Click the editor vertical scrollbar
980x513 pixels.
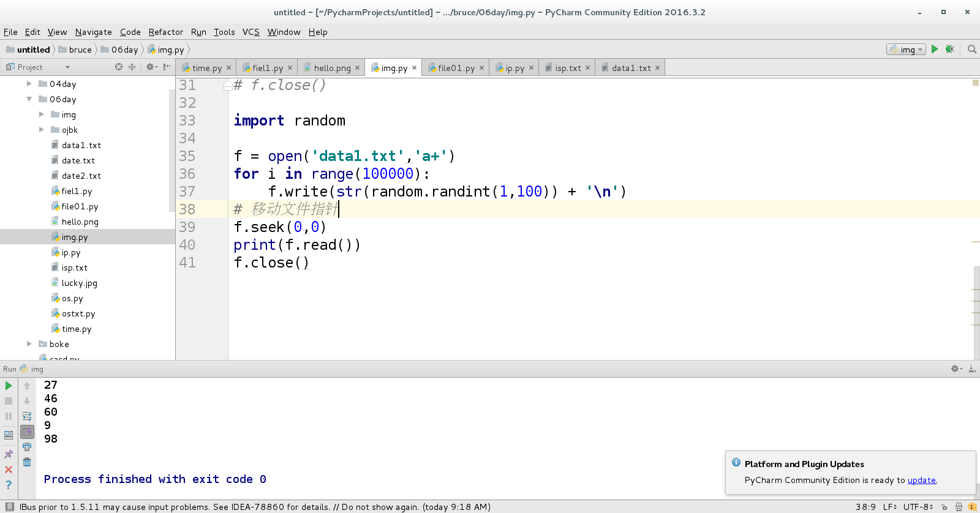point(976,312)
